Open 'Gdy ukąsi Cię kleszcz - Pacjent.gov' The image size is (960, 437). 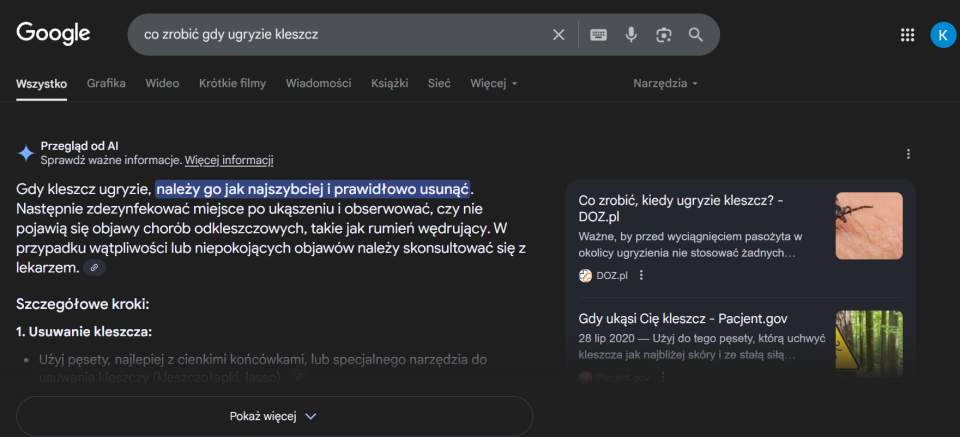coord(683,319)
